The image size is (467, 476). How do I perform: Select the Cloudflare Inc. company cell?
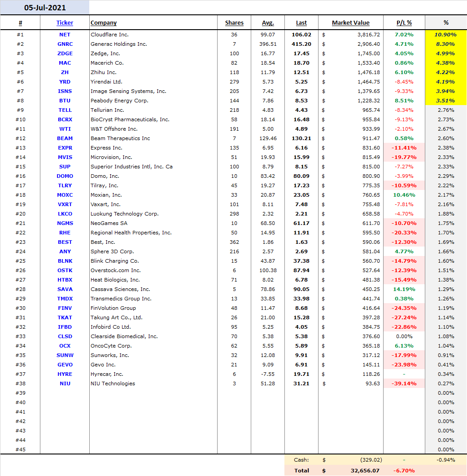click(x=153, y=35)
